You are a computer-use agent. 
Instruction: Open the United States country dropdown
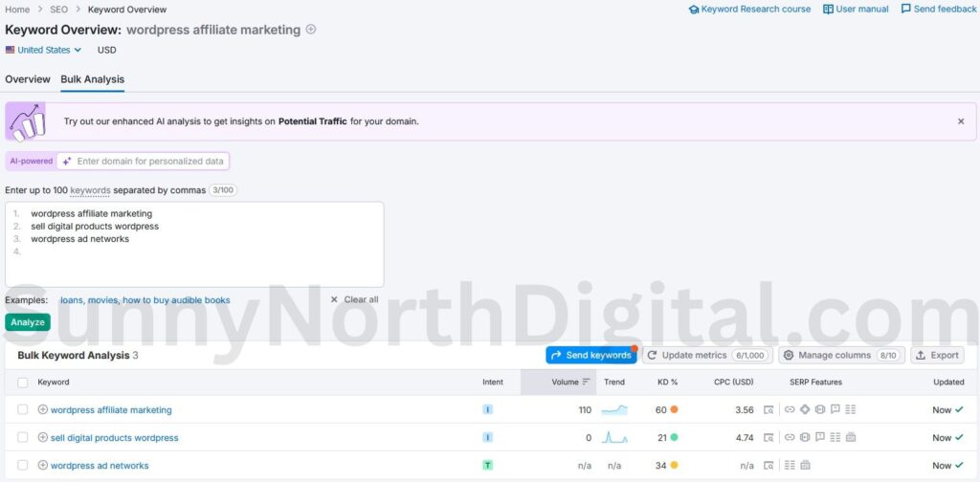44,50
